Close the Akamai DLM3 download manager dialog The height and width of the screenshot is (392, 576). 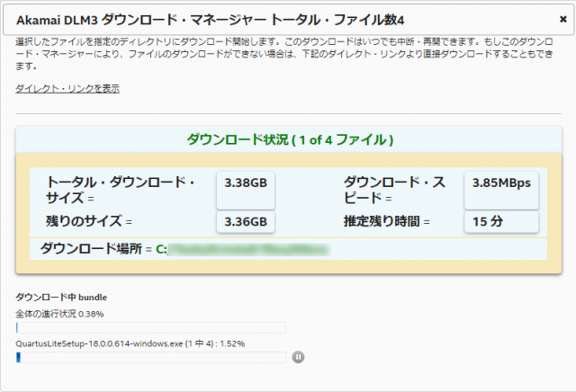pyautogui.click(x=562, y=19)
